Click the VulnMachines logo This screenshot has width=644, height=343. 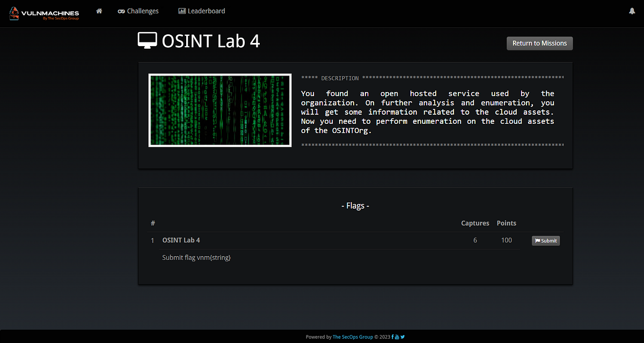click(44, 13)
